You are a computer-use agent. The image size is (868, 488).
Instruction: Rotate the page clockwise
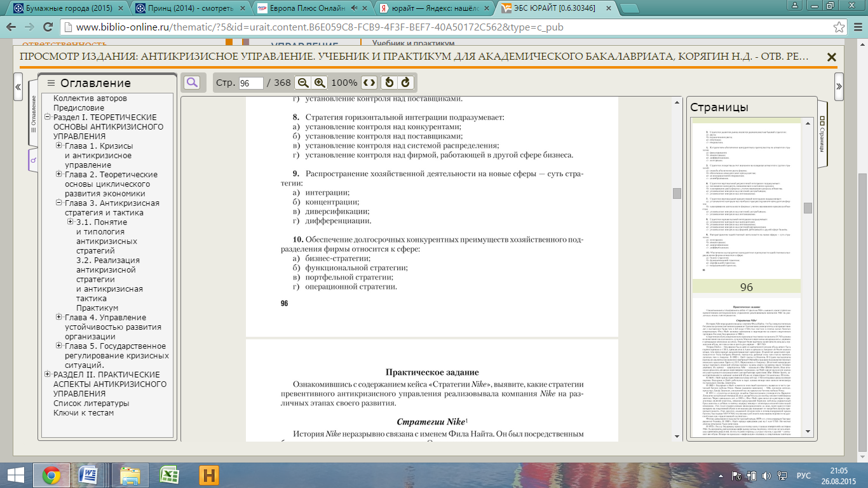point(405,83)
